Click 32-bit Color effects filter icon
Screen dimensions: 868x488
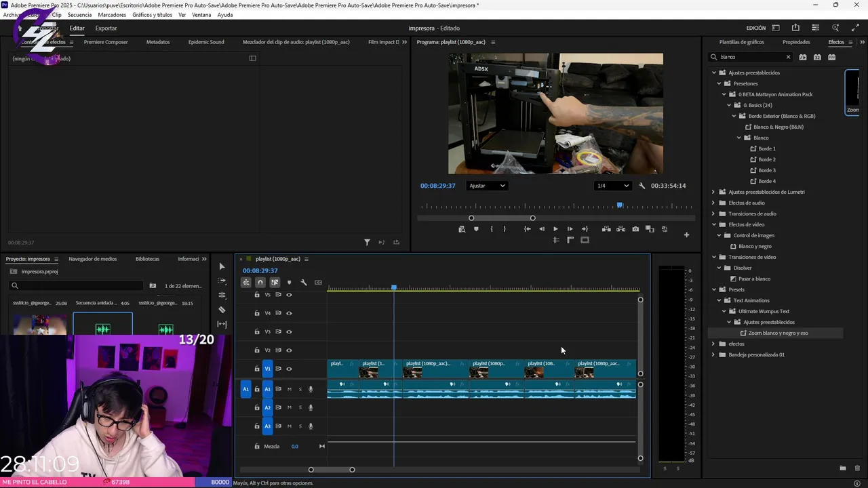817,57
